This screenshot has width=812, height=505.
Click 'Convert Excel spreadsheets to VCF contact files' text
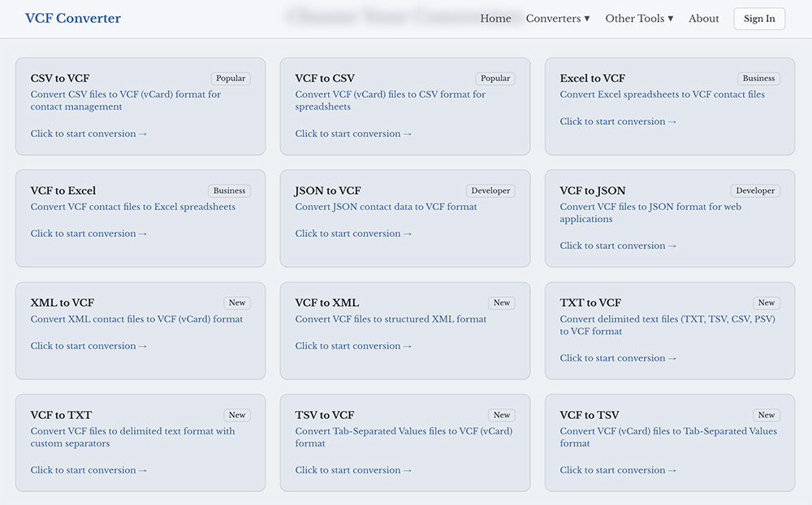(663, 94)
